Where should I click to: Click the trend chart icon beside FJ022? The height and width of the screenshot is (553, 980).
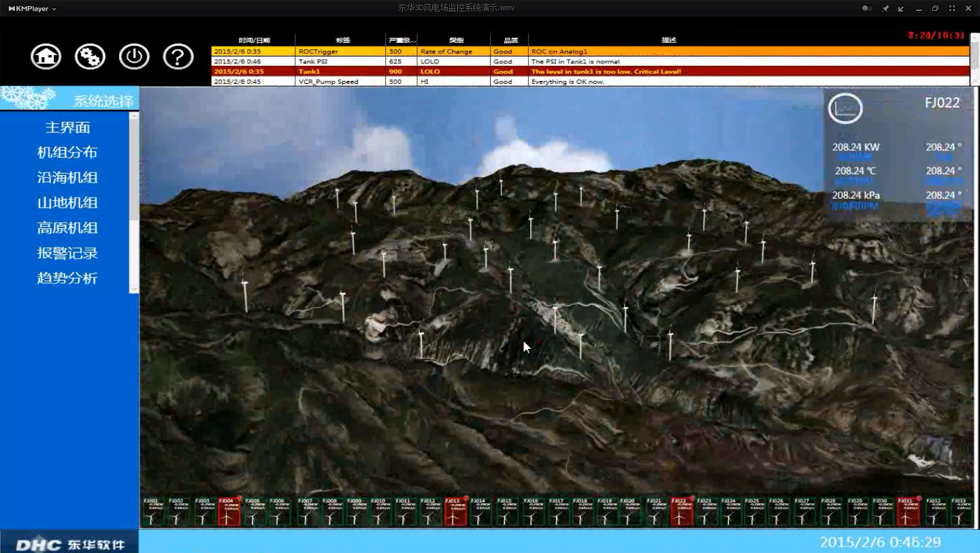[845, 108]
